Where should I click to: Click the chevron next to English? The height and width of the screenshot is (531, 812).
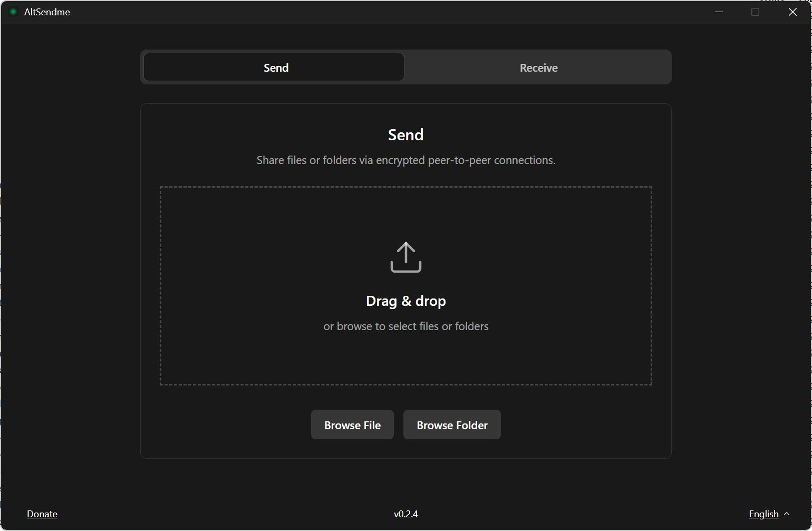coord(787,514)
